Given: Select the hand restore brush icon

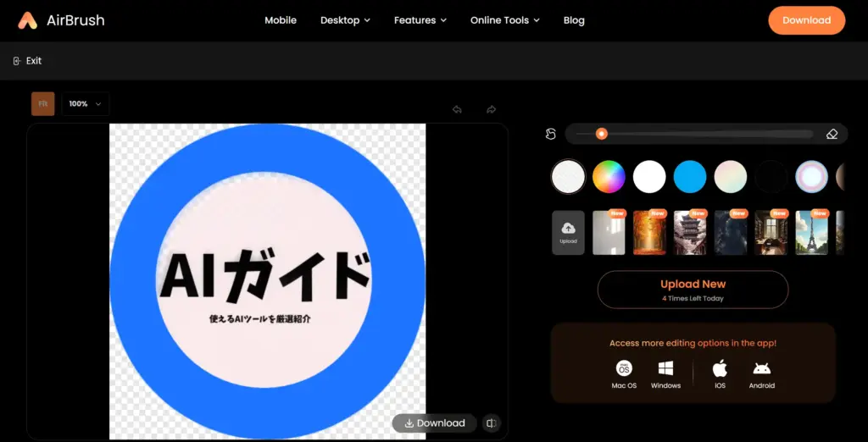Looking at the screenshot, I should [x=550, y=134].
